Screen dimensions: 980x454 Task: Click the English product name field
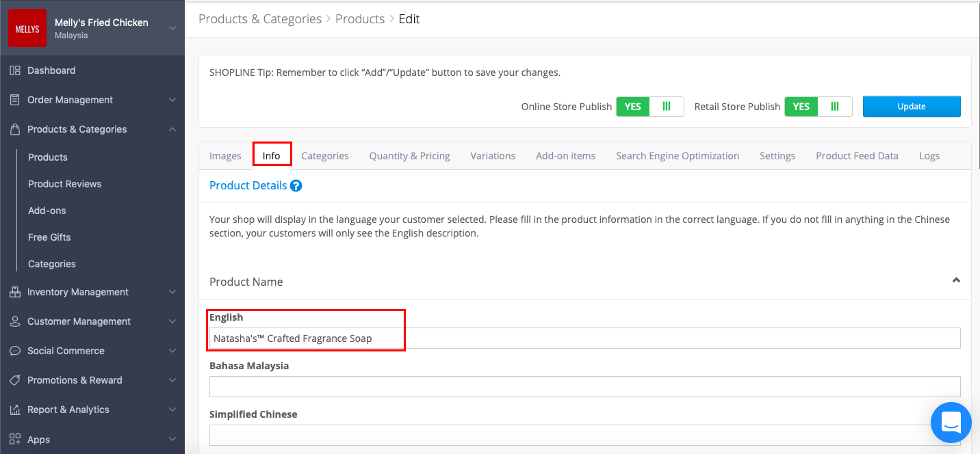479,338
